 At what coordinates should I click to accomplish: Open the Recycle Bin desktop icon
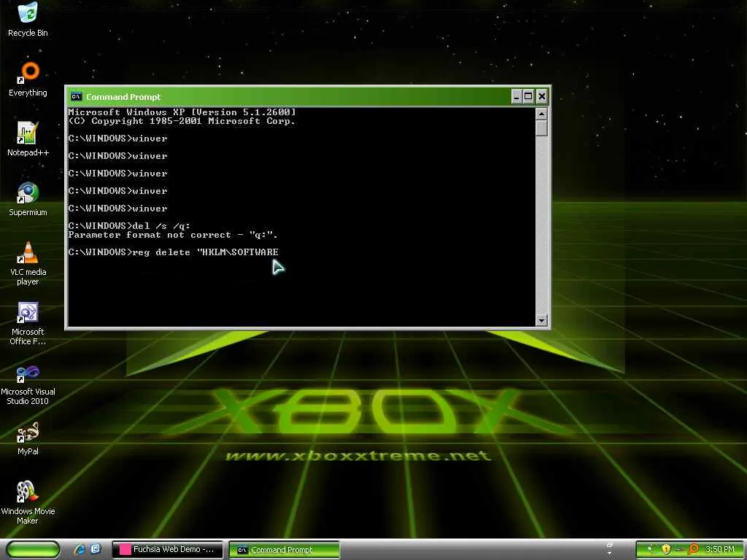(x=28, y=20)
